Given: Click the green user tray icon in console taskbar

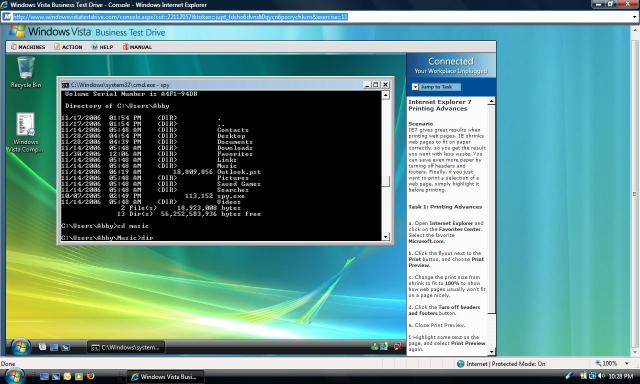Looking at the screenshot, I should coord(374,347).
